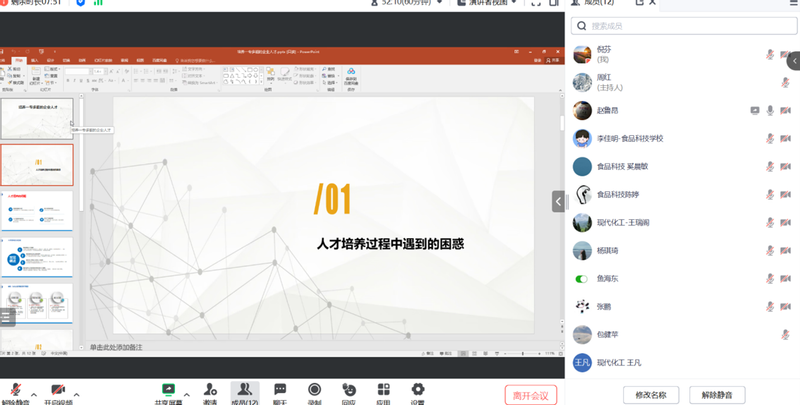Viewport: 800px width, 405px height.
Task: Click the red 离开会议 leave button
Action: point(530,395)
